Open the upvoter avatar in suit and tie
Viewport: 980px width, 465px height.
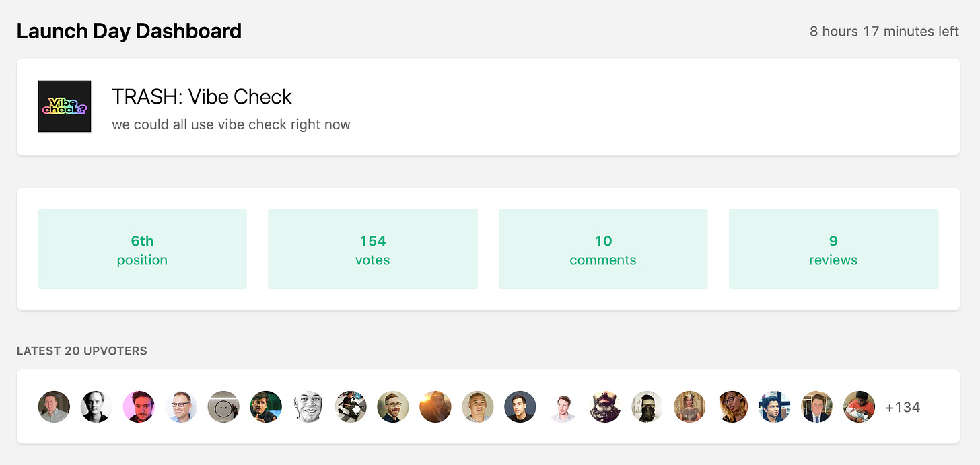coord(817,407)
